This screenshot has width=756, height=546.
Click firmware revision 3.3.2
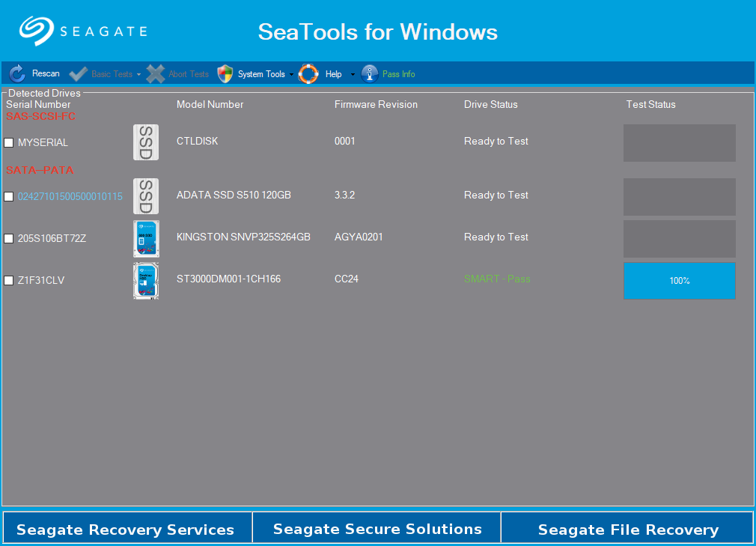345,195
